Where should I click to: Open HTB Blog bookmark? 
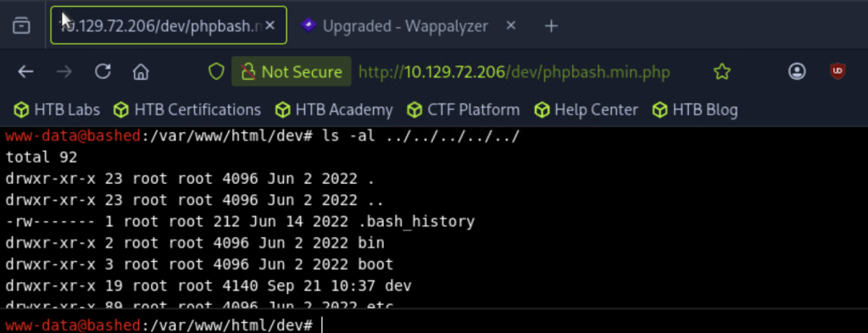(695, 110)
